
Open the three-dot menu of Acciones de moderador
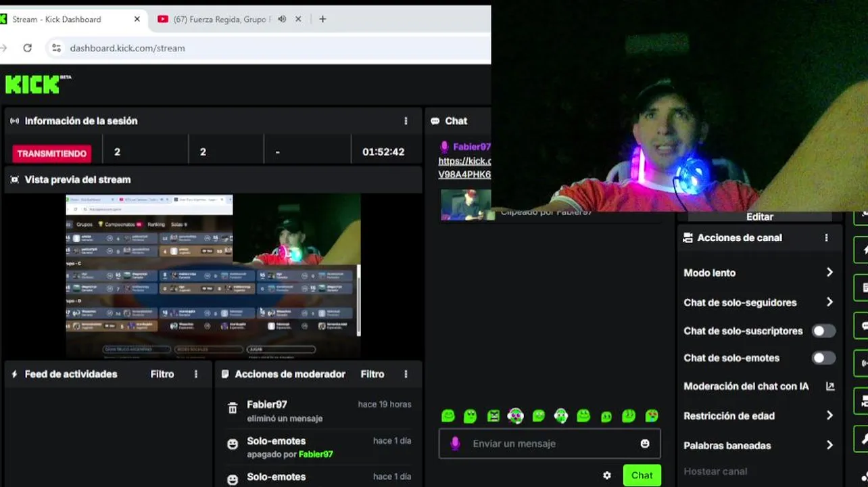tap(406, 374)
